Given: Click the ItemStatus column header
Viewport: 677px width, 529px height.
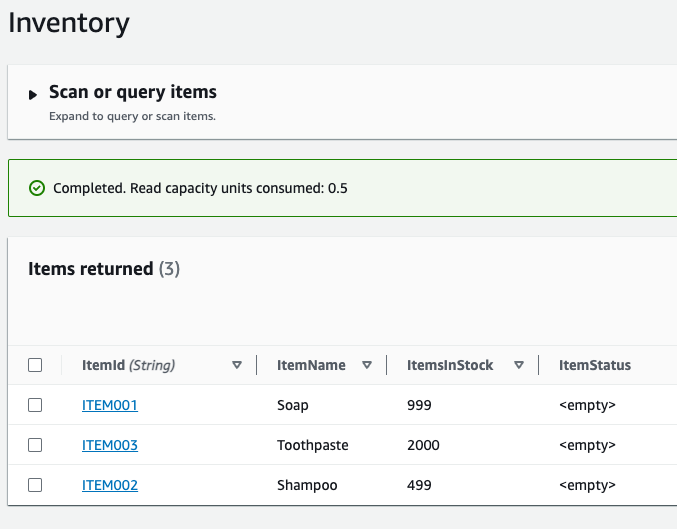Looking at the screenshot, I should [x=595, y=365].
